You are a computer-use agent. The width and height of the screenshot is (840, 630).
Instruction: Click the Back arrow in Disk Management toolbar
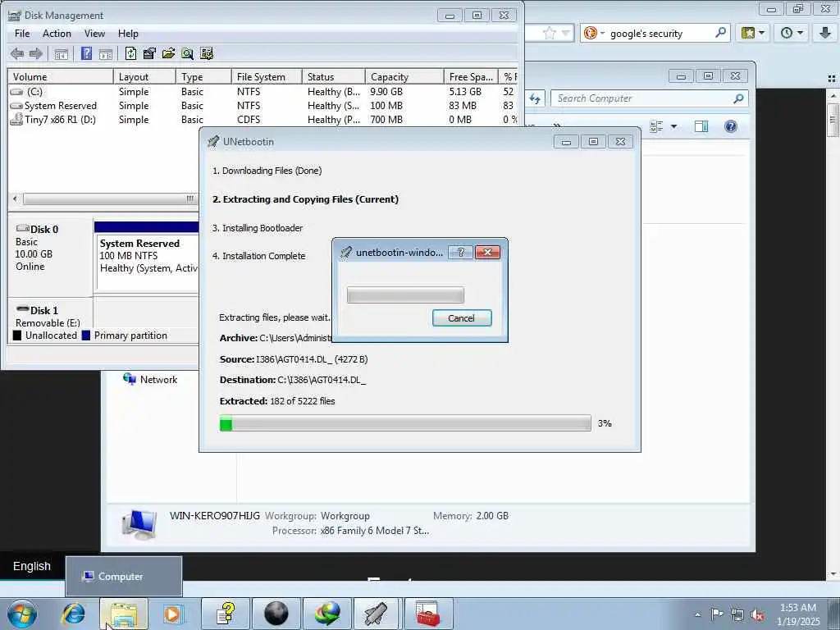17,53
